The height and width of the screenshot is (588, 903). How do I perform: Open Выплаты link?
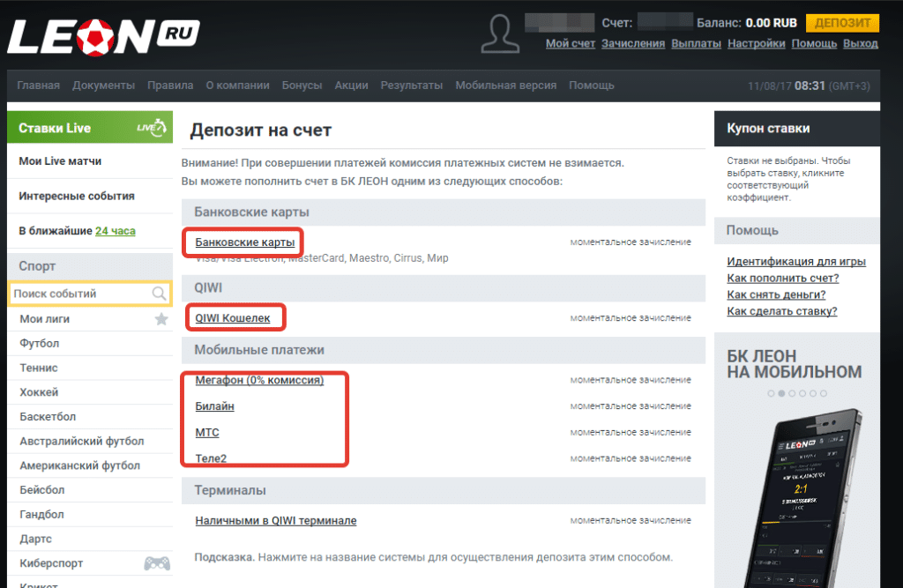[697, 44]
